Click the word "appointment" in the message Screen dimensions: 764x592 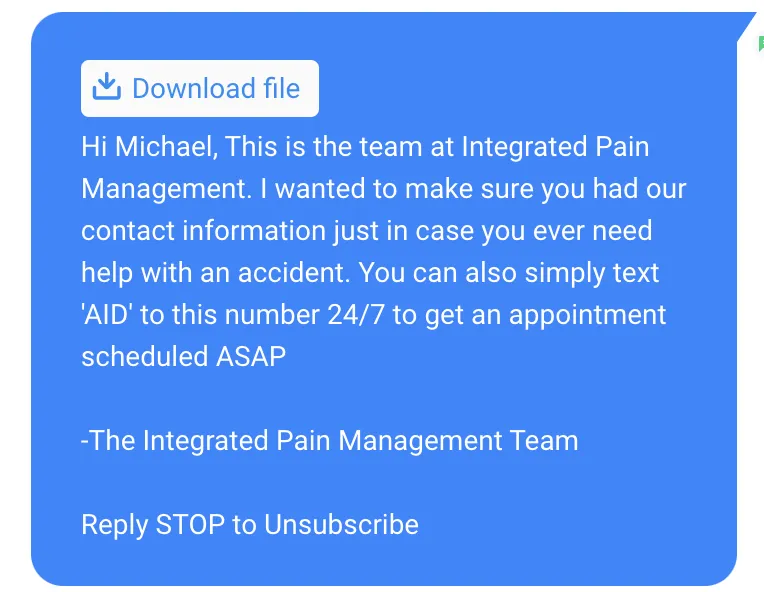pos(588,315)
